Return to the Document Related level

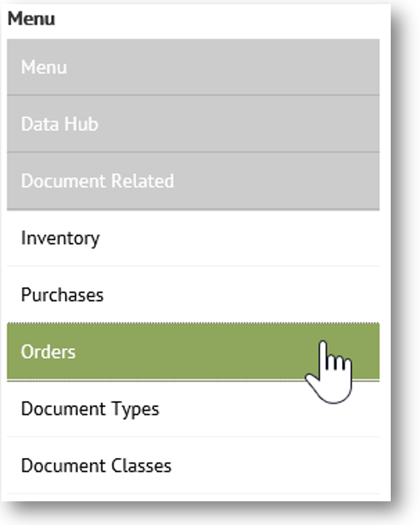tap(98, 181)
